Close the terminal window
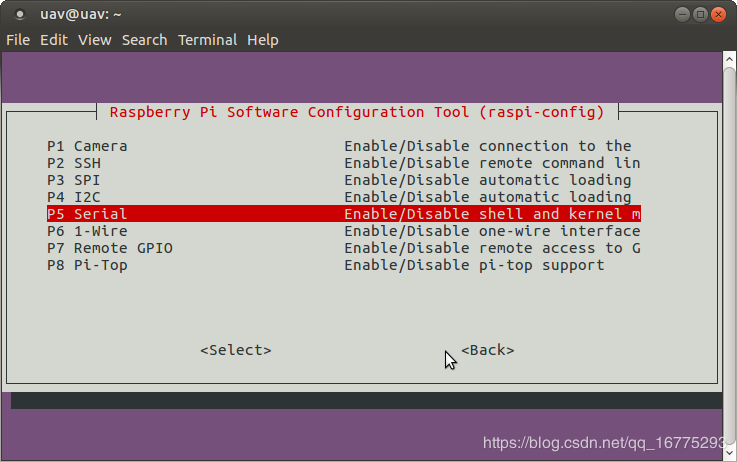This screenshot has height=462, width=737. pos(718,15)
